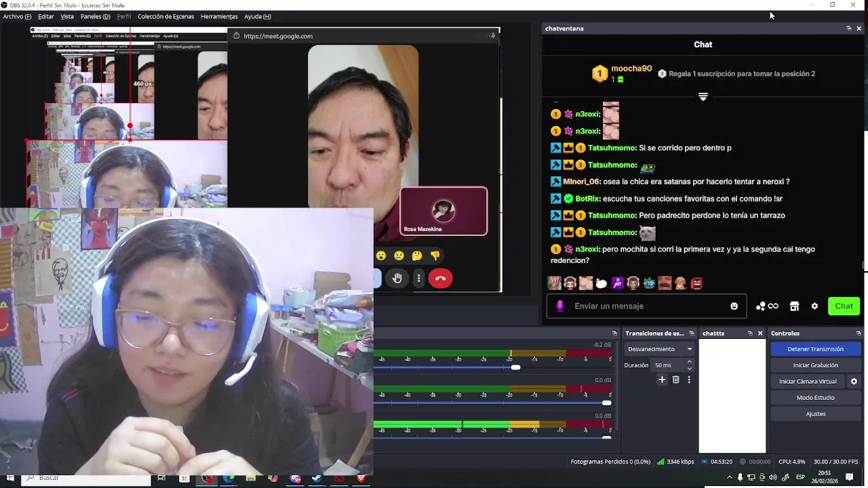Click Detener Transmisión button
Image resolution: width=868 pixels, height=488 pixels.
tap(815, 349)
